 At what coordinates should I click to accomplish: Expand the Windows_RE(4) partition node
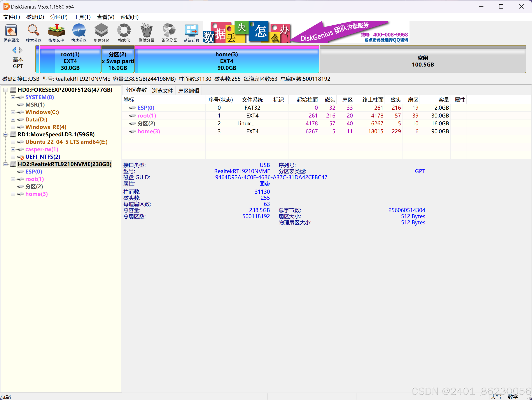click(13, 127)
